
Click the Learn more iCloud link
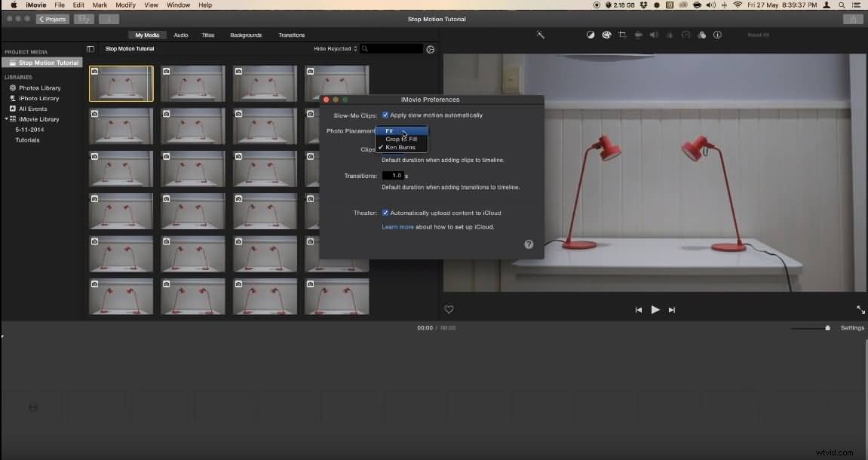pos(397,226)
